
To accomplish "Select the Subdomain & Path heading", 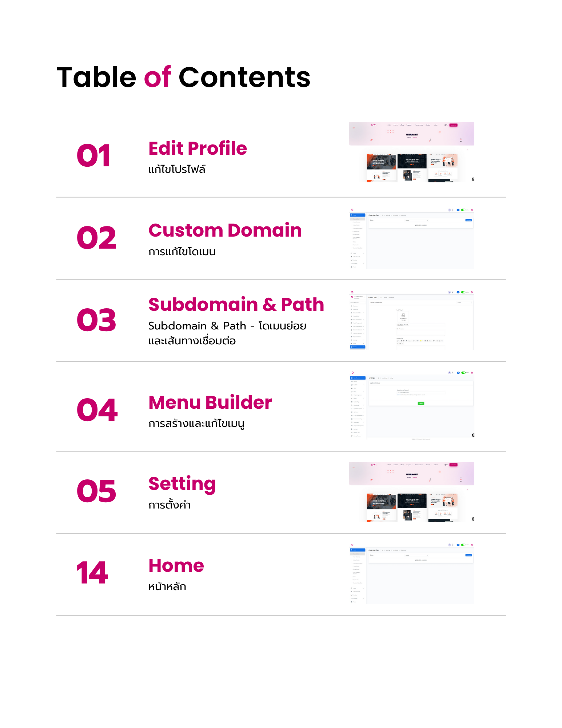I will tap(236, 304).
